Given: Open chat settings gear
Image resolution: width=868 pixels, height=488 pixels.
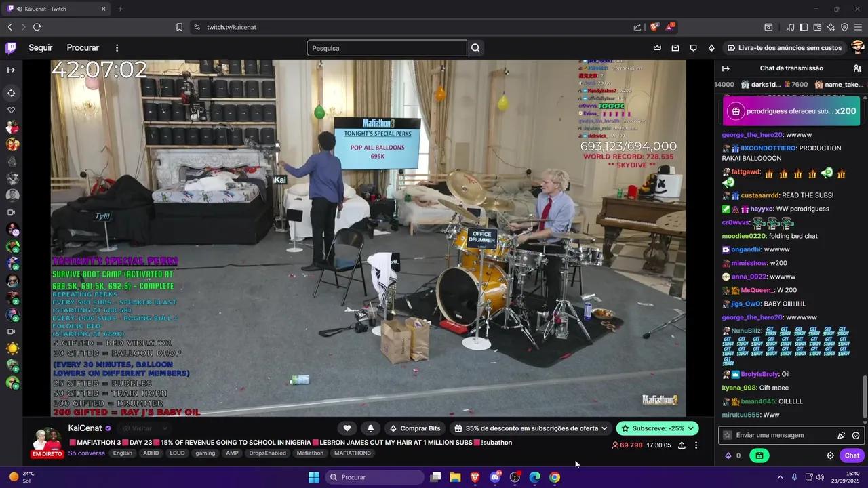Looking at the screenshot, I should pyautogui.click(x=830, y=455).
